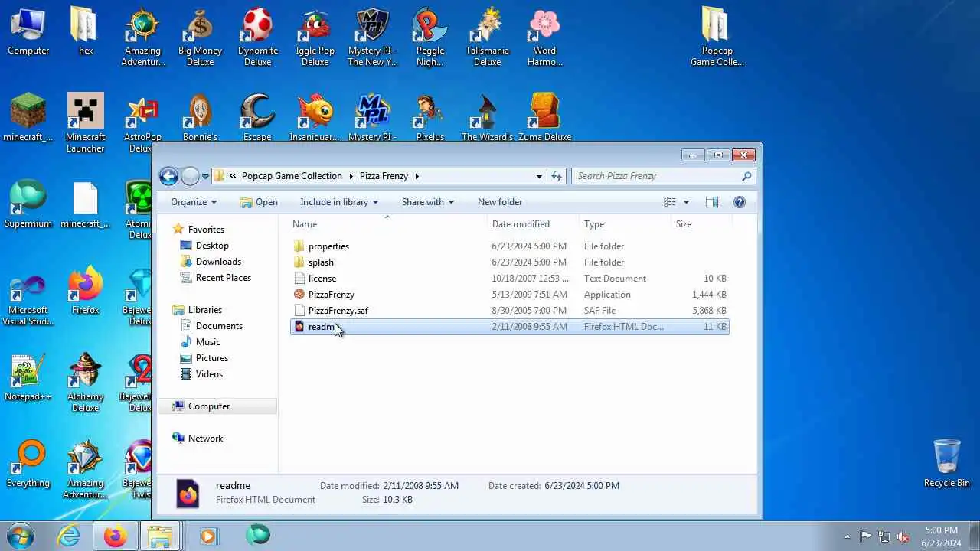The height and width of the screenshot is (551, 980).
Task: Open the hex folder on desktop
Action: (85, 31)
